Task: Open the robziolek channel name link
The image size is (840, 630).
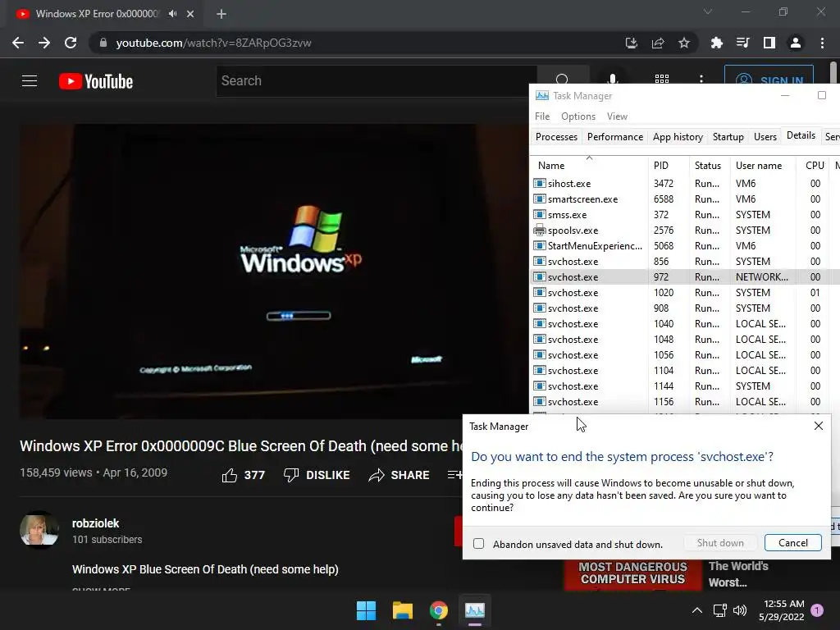Action: pyautogui.click(x=95, y=523)
